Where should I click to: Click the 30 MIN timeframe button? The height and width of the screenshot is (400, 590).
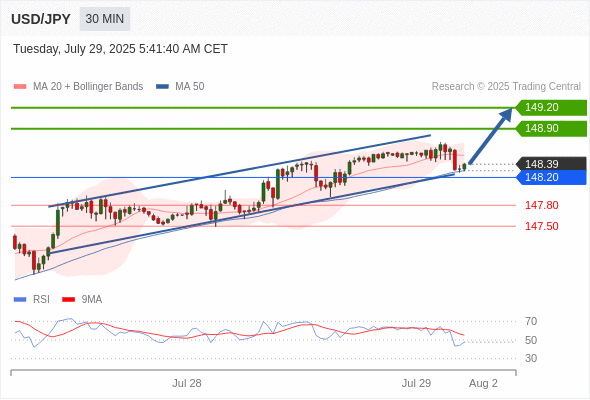click(x=105, y=19)
